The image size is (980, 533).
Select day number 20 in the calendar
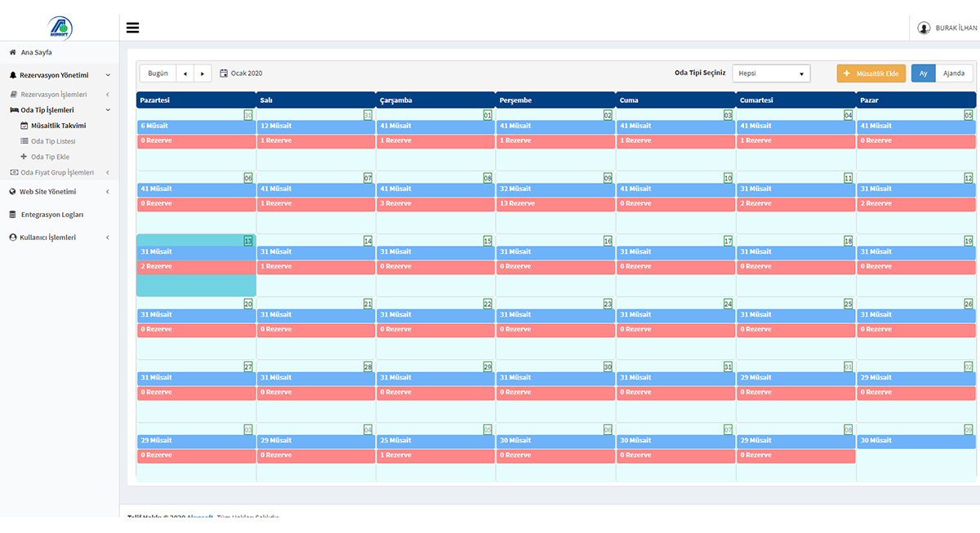pyautogui.click(x=248, y=304)
